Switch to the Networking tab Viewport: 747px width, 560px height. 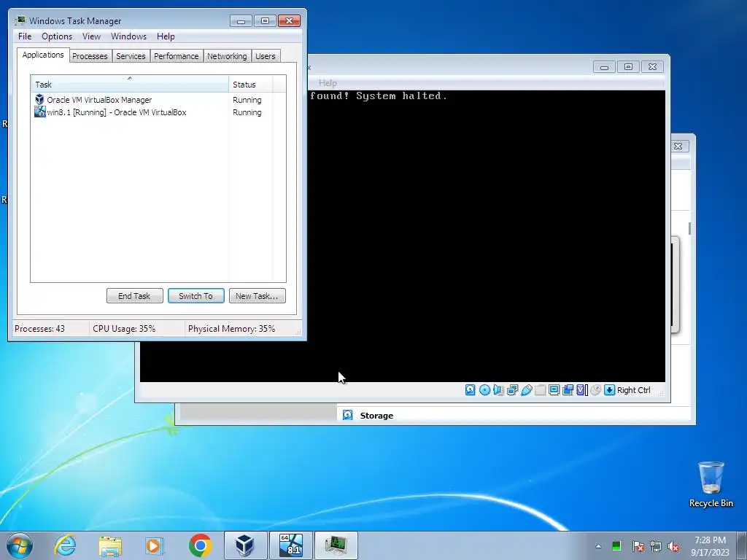click(227, 56)
